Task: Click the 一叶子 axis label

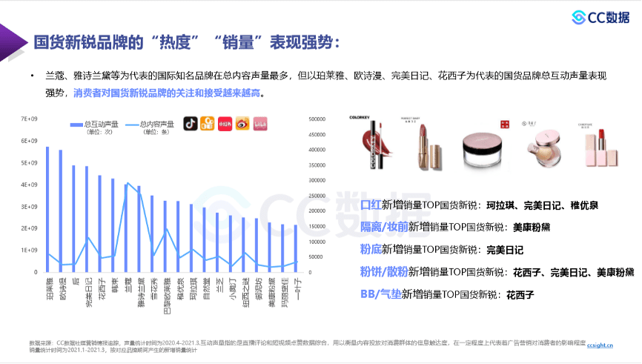Action: pos(298,288)
